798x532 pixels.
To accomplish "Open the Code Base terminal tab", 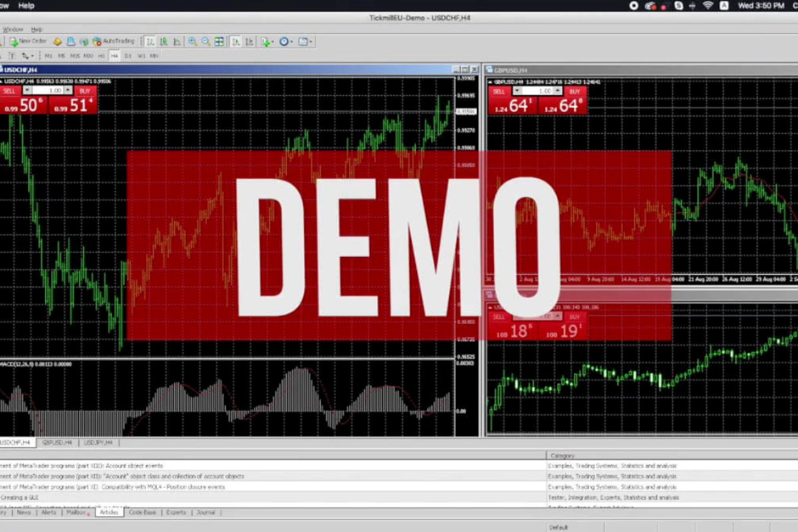I will [143, 512].
